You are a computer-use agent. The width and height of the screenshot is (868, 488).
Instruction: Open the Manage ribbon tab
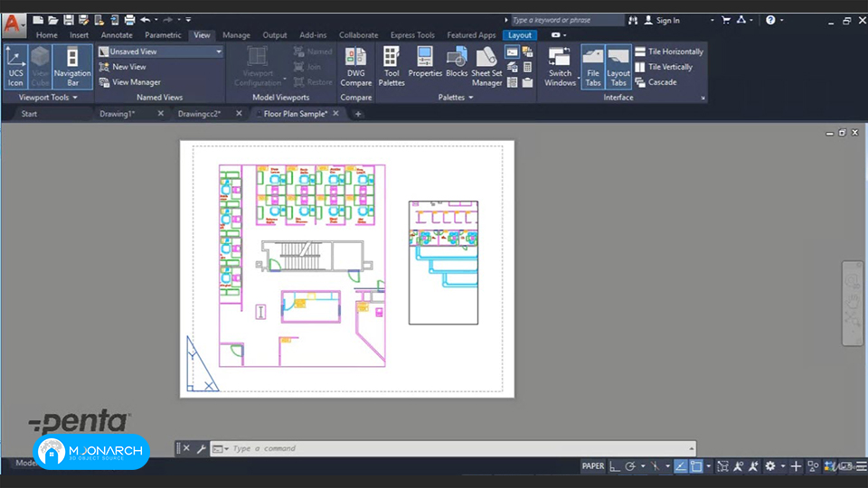[x=236, y=35]
